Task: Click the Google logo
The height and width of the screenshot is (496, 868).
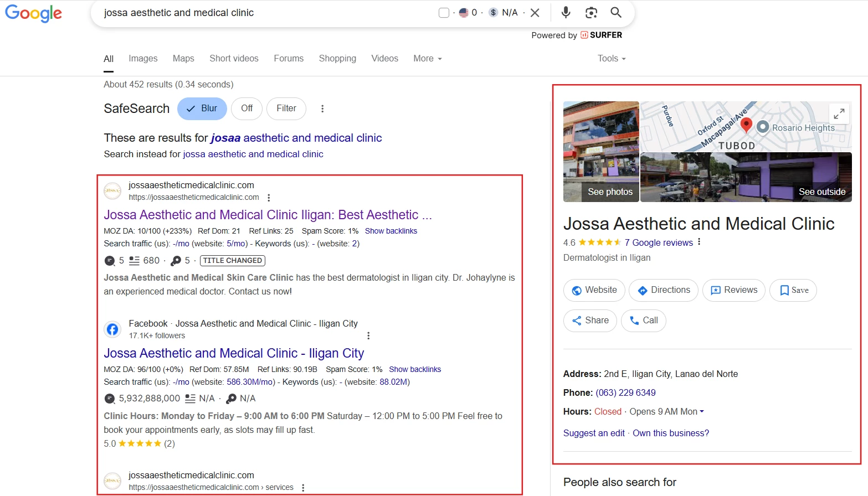Action: [x=33, y=13]
